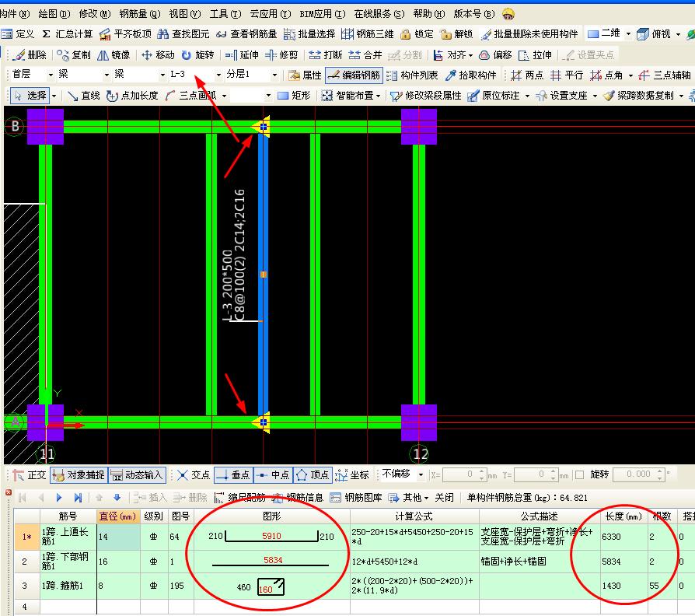Select the 拉伸 stretch tool
Screen dimensions: 695x616
pyautogui.click(x=535, y=55)
